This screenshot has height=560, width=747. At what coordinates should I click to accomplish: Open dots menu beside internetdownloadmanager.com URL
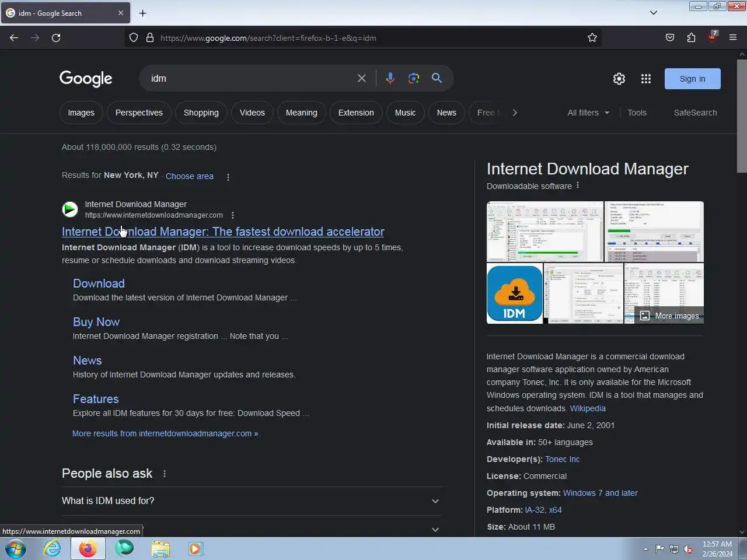coord(233,215)
